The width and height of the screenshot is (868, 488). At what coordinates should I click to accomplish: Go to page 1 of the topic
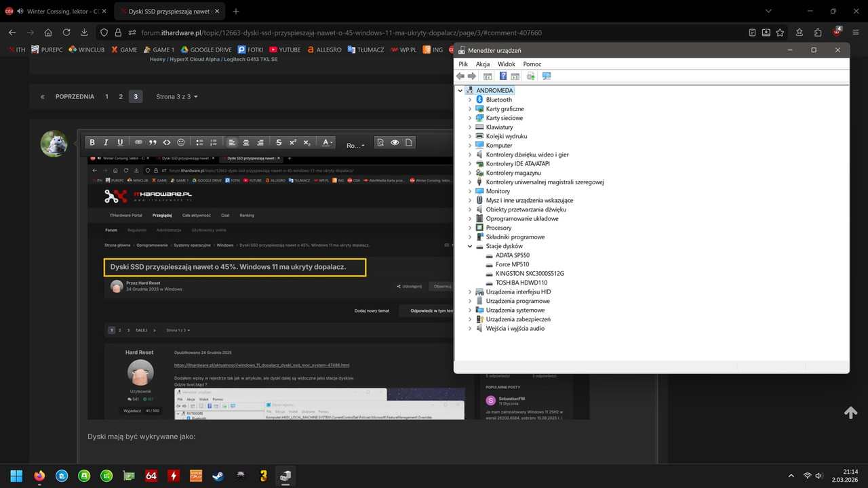pos(106,97)
